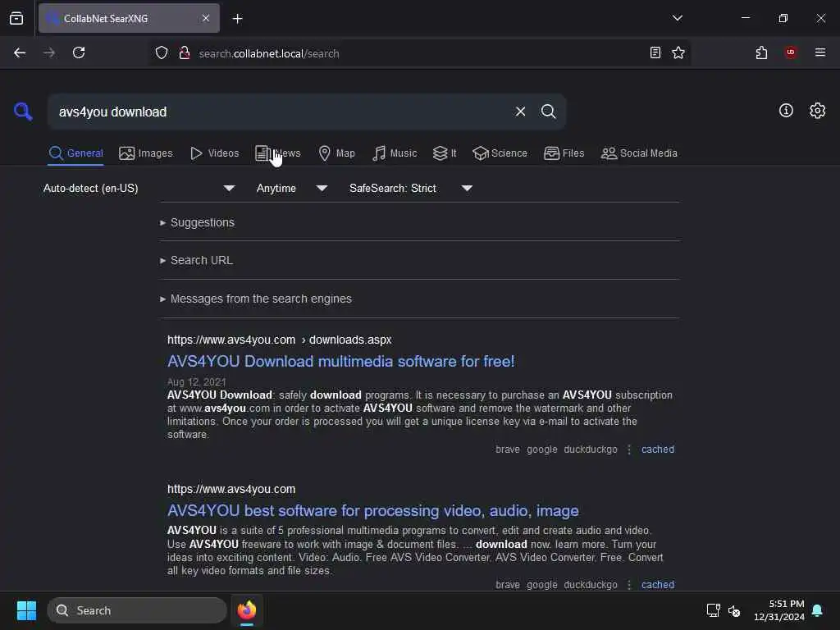Expand Messages from the search engines
Image resolution: width=840 pixels, height=630 pixels.
(256, 299)
